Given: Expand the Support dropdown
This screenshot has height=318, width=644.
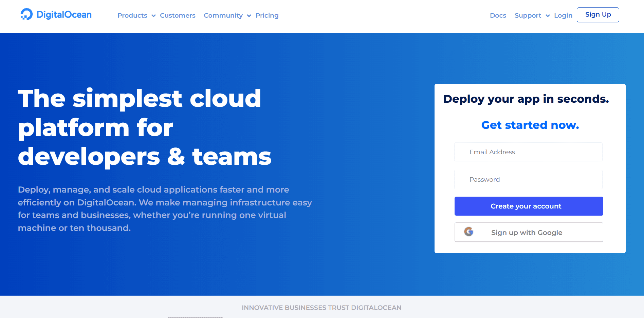Looking at the screenshot, I should [x=547, y=16].
